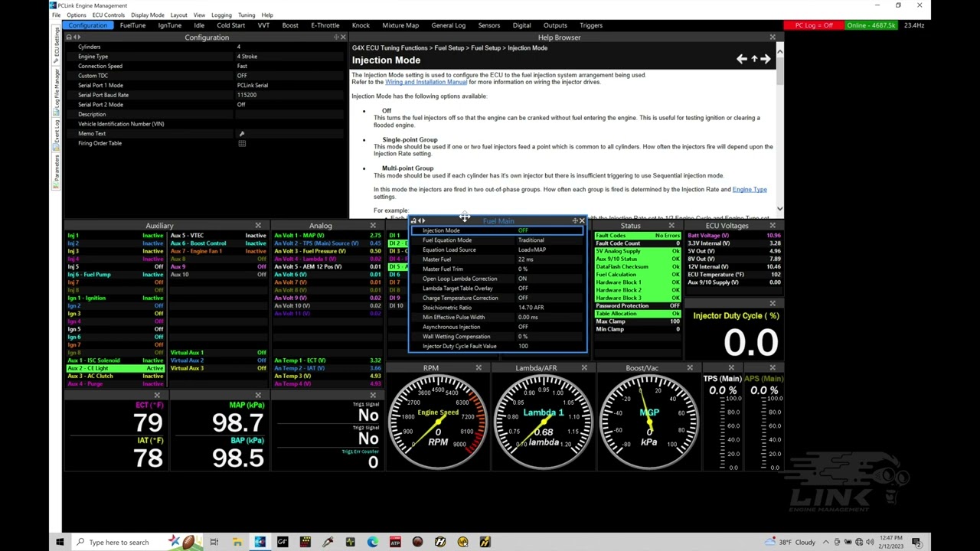Select the Serial Port Baud Rate setting

tap(205, 95)
